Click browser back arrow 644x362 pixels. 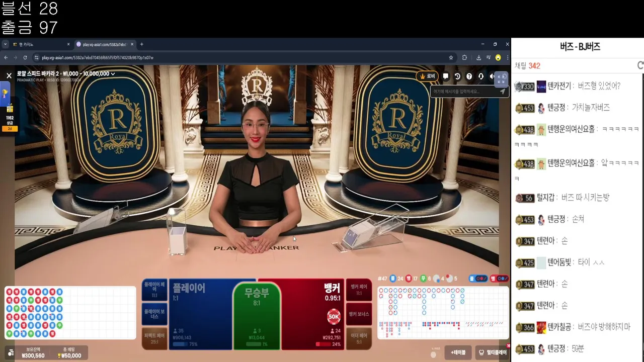(x=6, y=57)
